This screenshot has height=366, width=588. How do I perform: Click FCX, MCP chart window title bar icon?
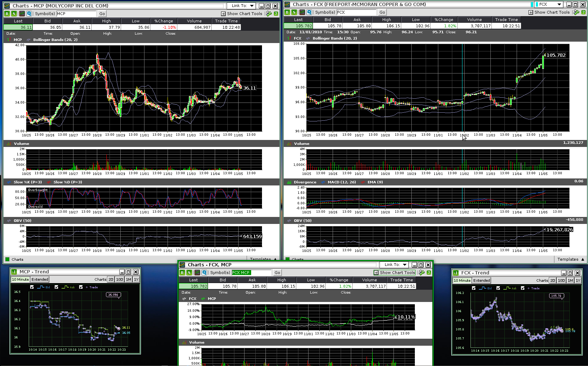(x=183, y=265)
